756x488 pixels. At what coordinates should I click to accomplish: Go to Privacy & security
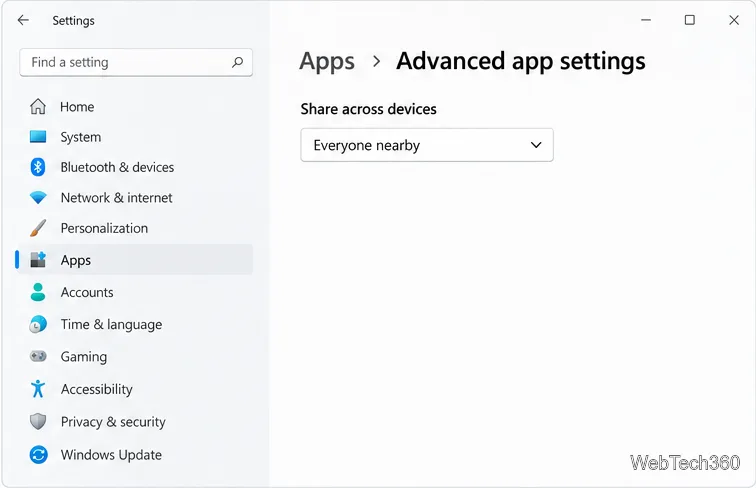[135, 421]
